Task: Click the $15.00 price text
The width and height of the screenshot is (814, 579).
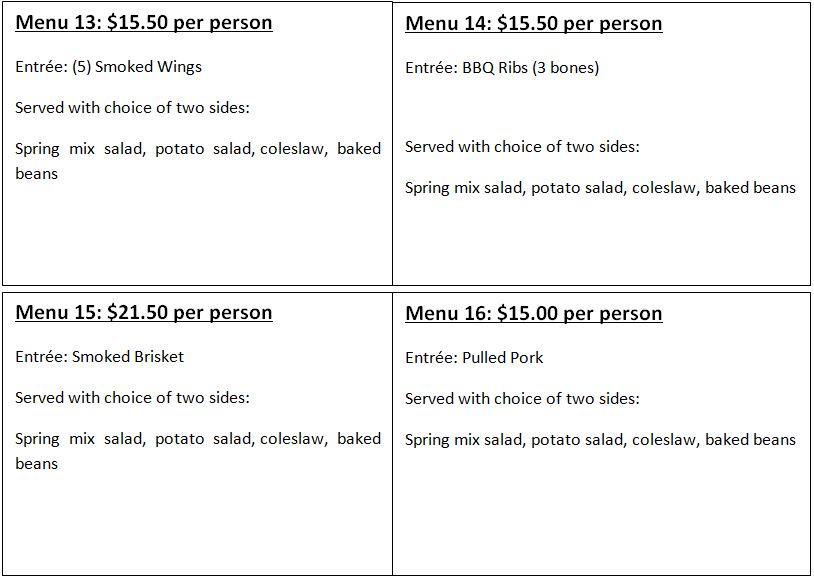Action: 530,314
